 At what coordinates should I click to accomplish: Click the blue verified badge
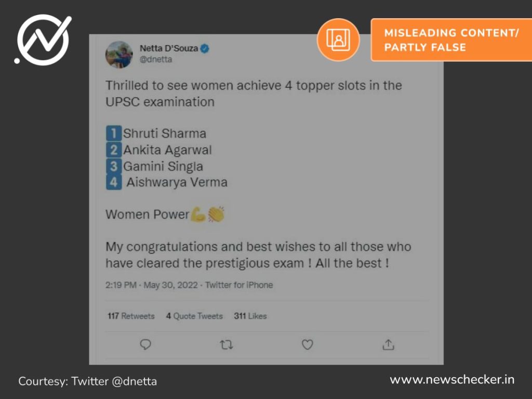(205, 48)
